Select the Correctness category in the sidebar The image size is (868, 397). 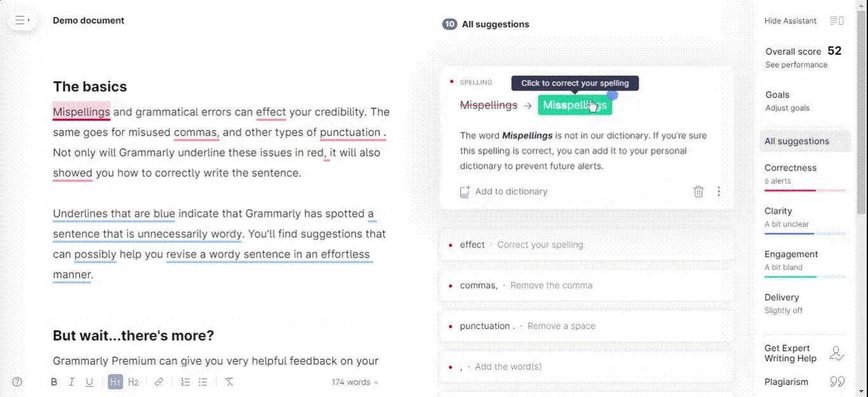(x=790, y=167)
